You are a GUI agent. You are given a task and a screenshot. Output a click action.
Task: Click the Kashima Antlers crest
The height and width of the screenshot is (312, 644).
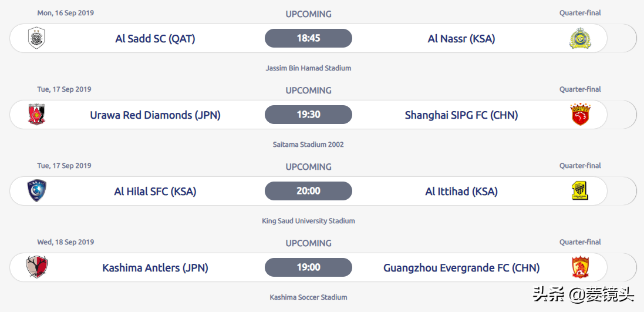click(x=36, y=267)
